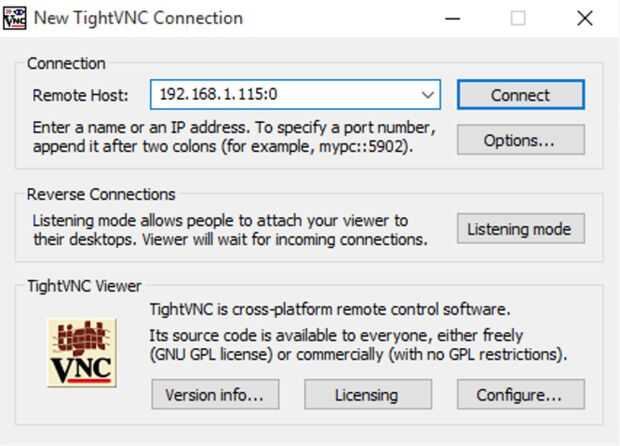The height and width of the screenshot is (446, 620).
Task: Click the "TightVNC Viewer" group heading
Action: (x=84, y=287)
